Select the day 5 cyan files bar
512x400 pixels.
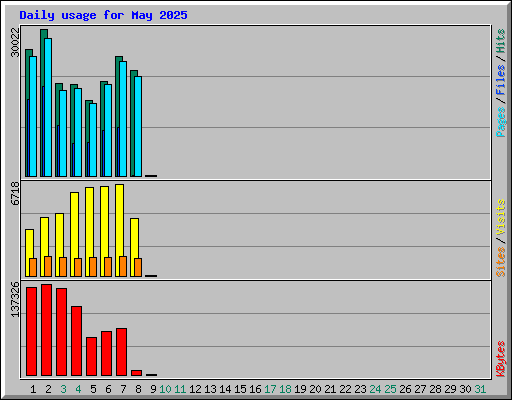pos(93,140)
